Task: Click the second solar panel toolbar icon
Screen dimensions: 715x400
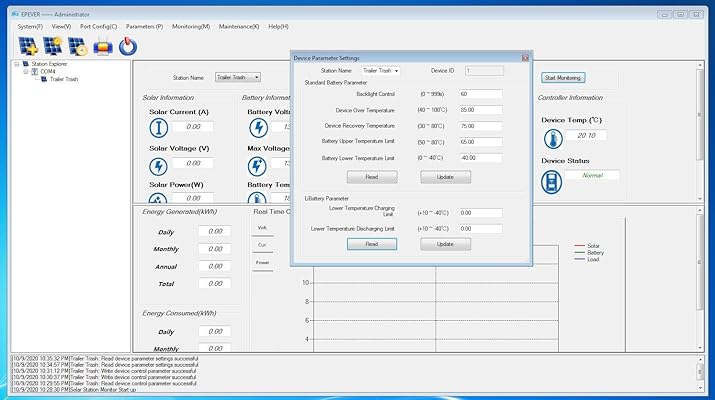Action: click(x=52, y=45)
